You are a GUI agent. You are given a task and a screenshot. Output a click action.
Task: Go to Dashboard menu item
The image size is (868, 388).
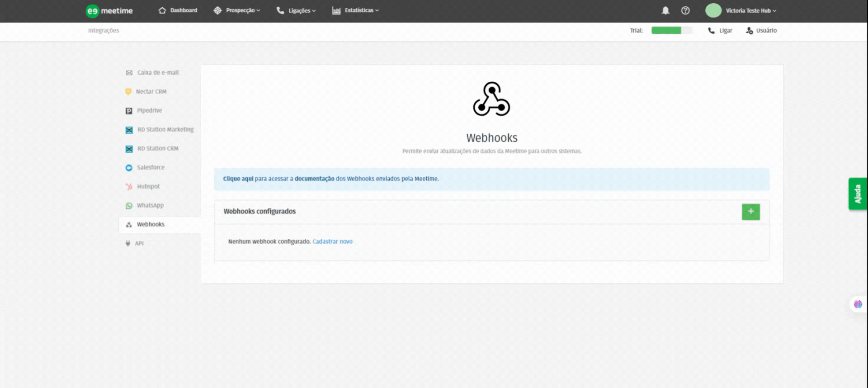[184, 10]
